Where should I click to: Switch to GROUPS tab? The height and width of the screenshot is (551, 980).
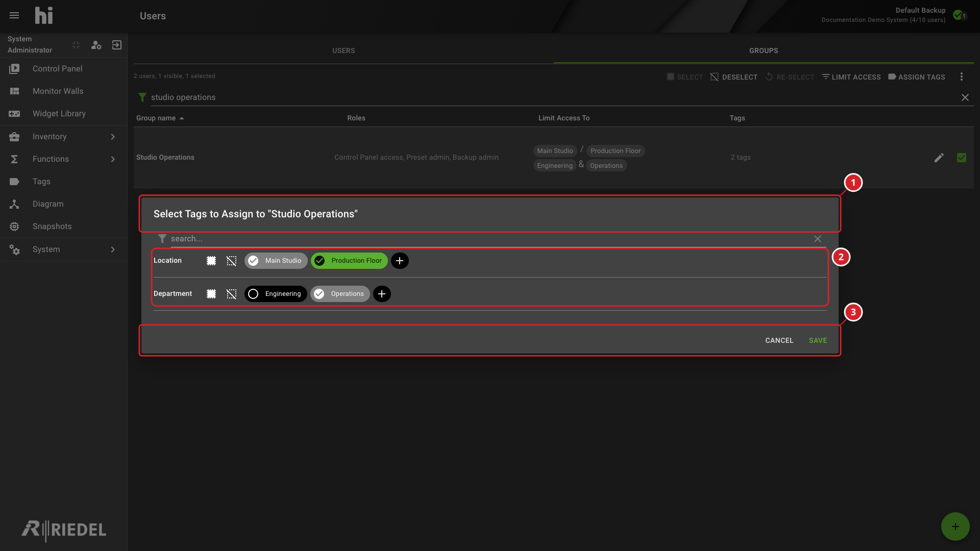[x=764, y=51]
